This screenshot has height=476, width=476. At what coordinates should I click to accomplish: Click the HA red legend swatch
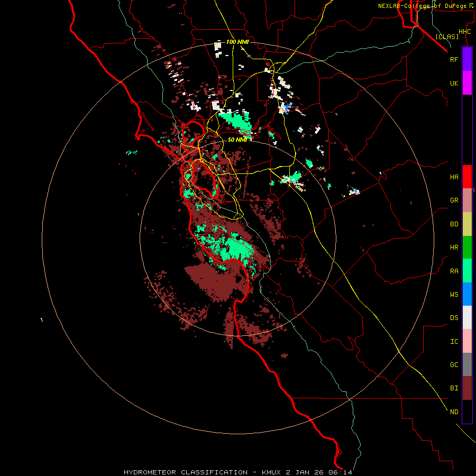(x=467, y=177)
